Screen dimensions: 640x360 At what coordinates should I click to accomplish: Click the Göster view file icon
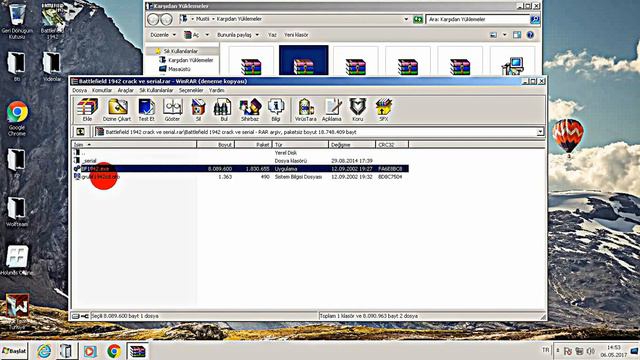coord(172,110)
